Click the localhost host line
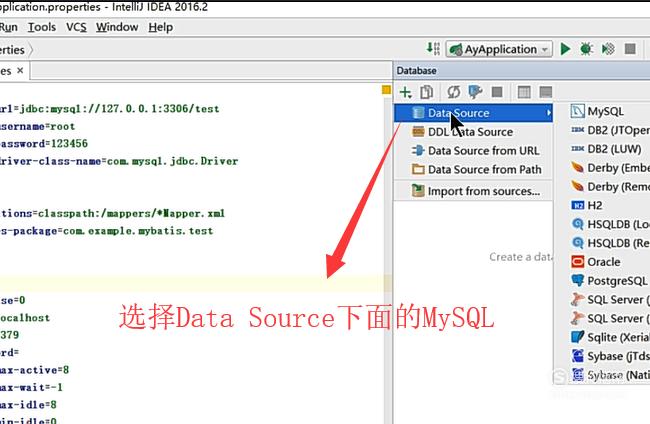The image size is (650, 424). 25,318
